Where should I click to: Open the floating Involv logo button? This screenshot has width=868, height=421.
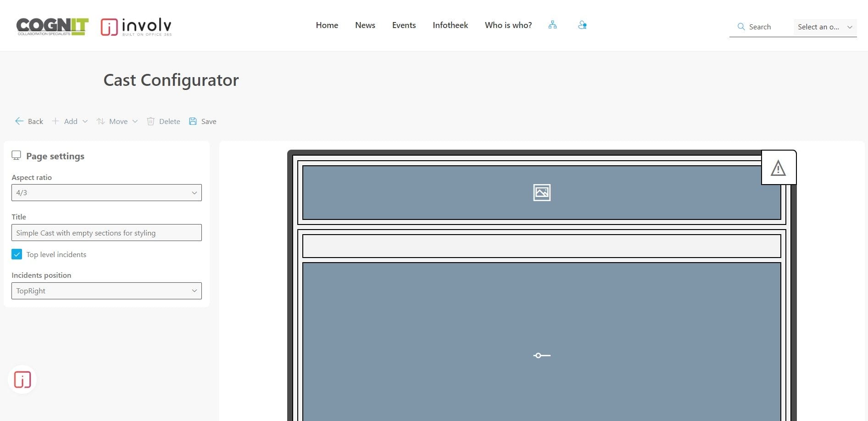point(22,380)
